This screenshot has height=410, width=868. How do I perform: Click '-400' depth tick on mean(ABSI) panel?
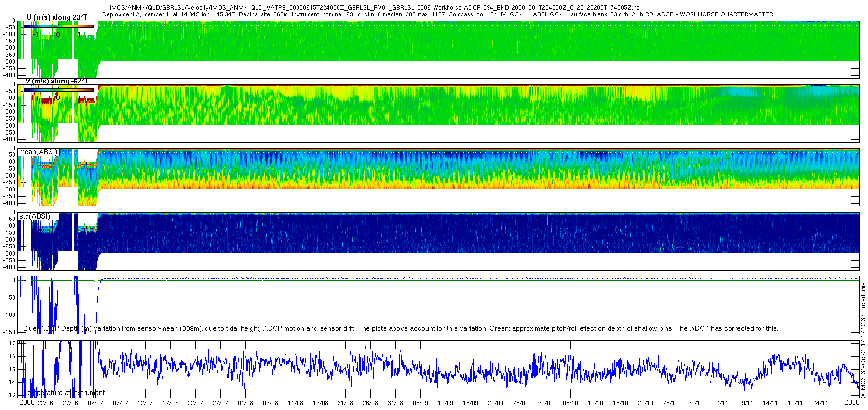pos(10,204)
